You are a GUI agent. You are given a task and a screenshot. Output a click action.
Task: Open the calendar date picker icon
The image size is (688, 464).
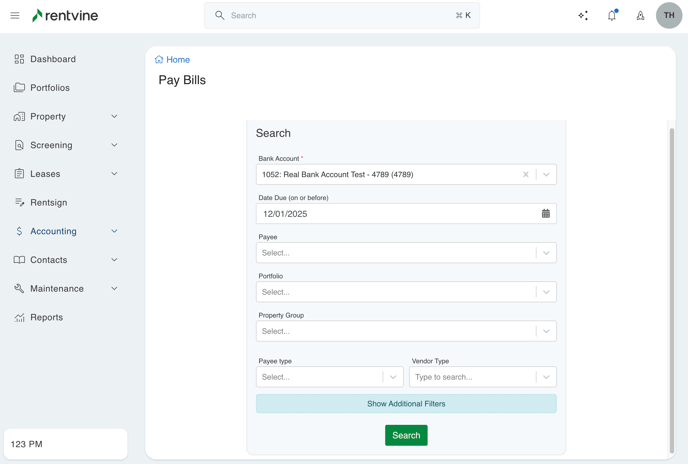[x=546, y=214]
